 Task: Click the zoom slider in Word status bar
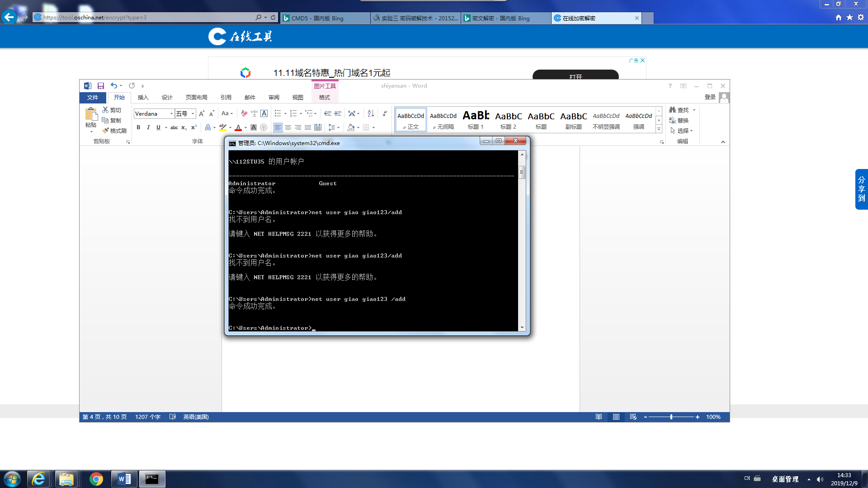[x=671, y=417]
